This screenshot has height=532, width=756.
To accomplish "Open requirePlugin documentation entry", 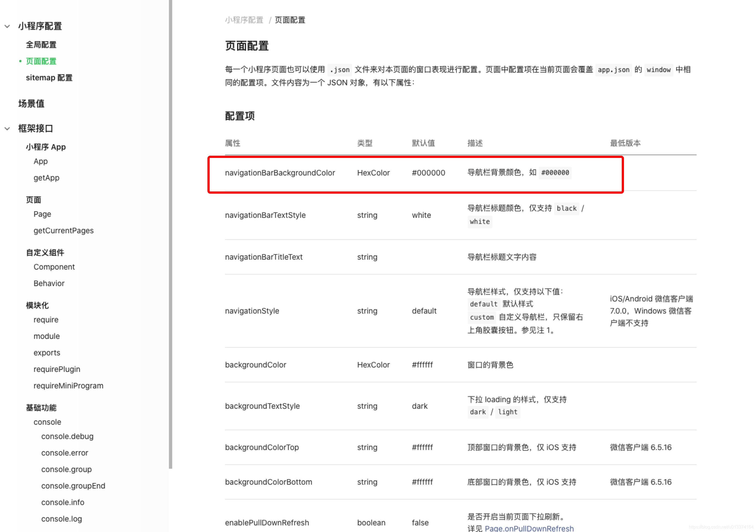I will pyautogui.click(x=57, y=369).
